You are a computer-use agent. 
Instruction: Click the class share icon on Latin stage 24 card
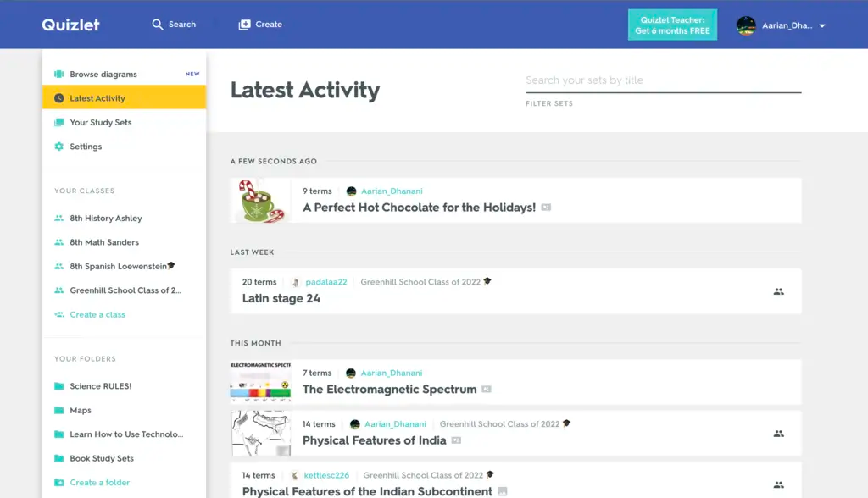778,291
